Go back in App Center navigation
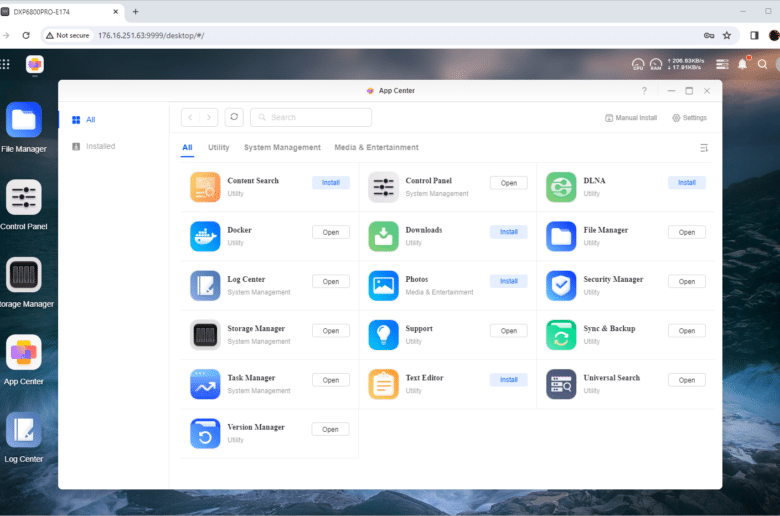The image size is (780, 516). (191, 117)
